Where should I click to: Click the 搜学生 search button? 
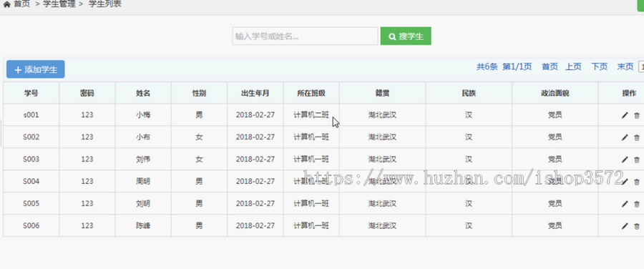point(406,36)
